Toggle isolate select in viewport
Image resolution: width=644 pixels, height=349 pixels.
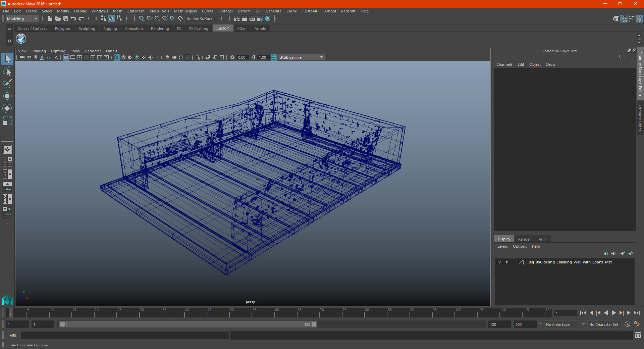198,57
